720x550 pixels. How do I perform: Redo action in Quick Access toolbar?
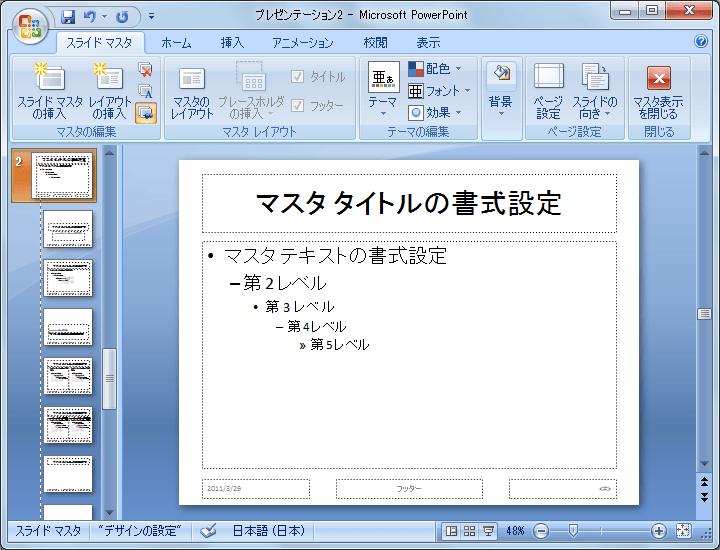coord(122,17)
